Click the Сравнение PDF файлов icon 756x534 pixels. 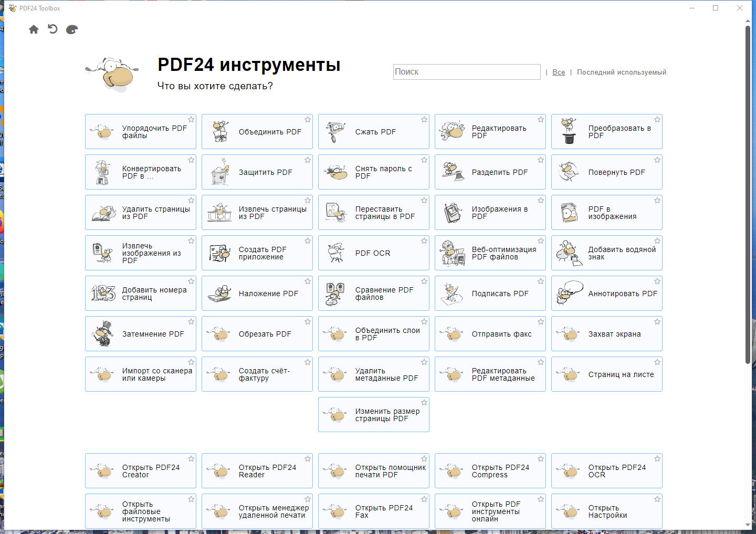pyautogui.click(x=335, y=294)
